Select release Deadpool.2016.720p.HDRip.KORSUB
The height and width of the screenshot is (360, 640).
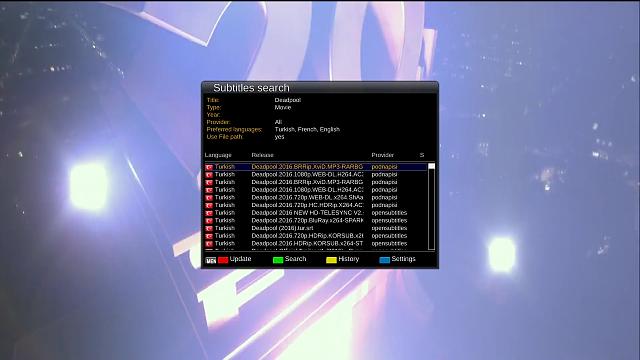pos(307,236)
